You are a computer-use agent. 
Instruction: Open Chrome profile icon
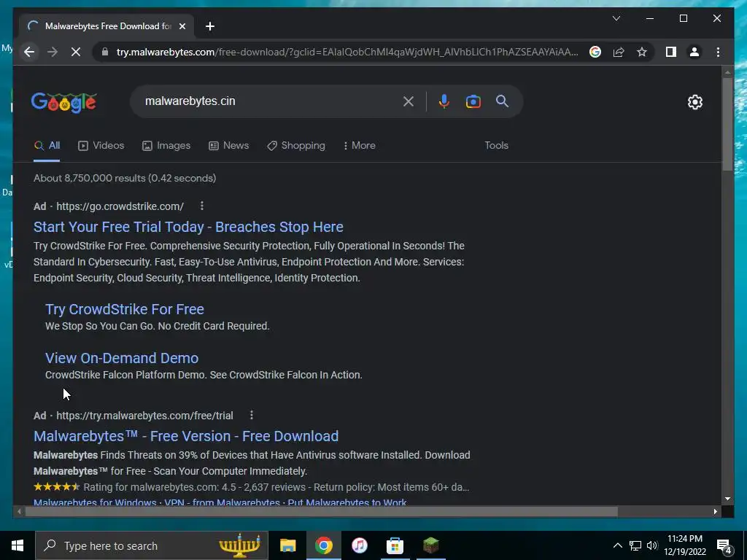694,52
